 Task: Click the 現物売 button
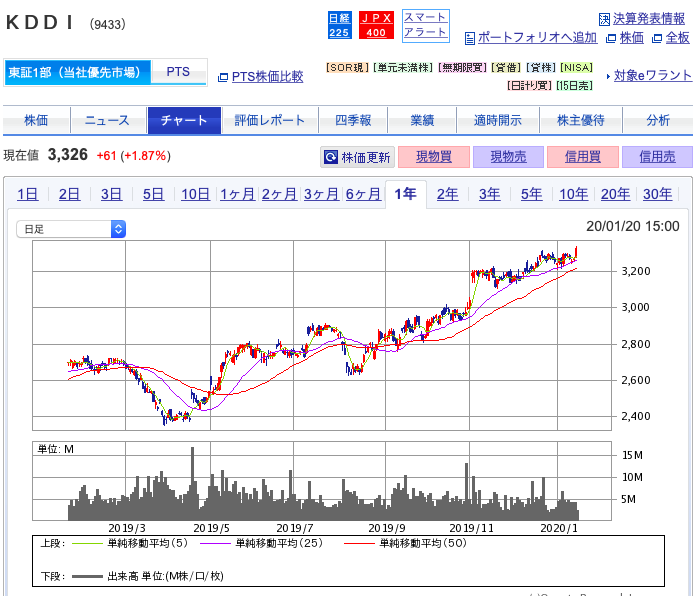[508, 157]
